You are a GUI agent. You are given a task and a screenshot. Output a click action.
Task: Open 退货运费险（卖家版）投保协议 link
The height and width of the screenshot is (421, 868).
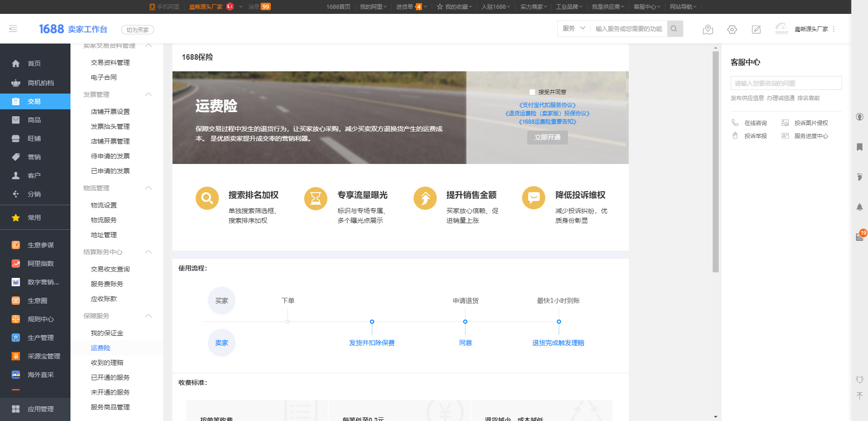click(x=548, y=113)
